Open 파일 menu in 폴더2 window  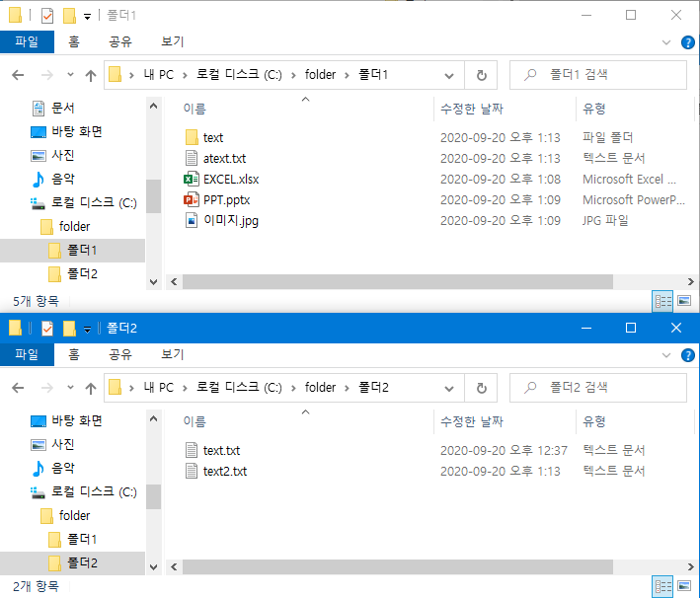click(x=27, y=355)
